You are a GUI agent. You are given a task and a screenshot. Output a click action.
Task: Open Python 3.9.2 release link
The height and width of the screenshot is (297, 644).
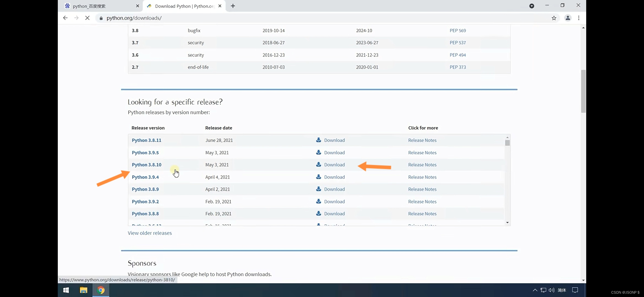145,202
